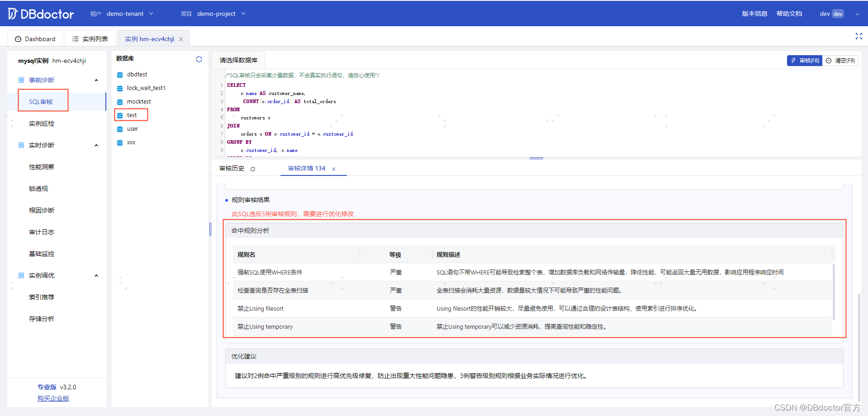Open 实例巡检 menu item
868x416 pixels.
coord(42,123)
